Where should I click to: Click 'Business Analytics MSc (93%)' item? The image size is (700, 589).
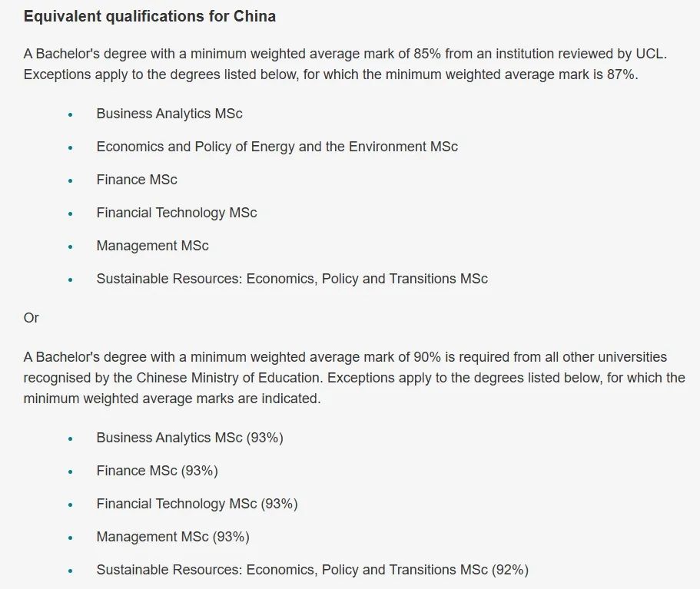[x=190, y=438]
